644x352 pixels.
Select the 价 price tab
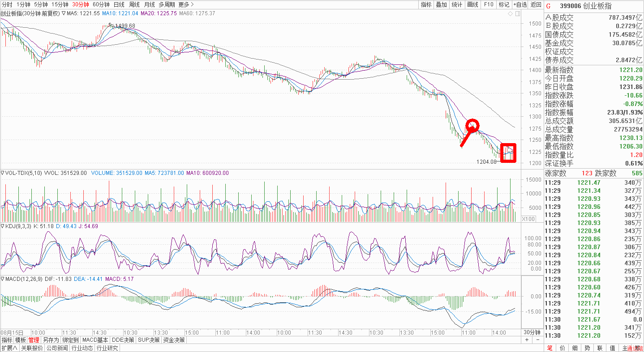tap(562, 348)
